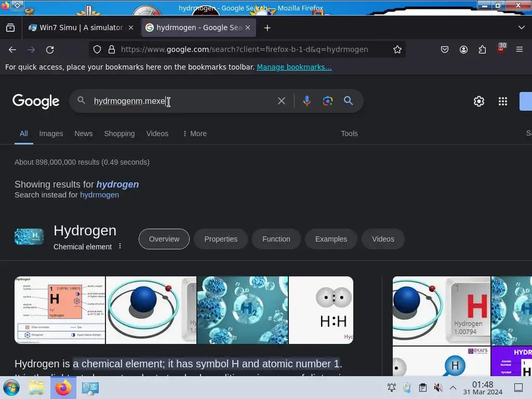Open the Google apps grid

pyautogui.click(x=503, y=101)
